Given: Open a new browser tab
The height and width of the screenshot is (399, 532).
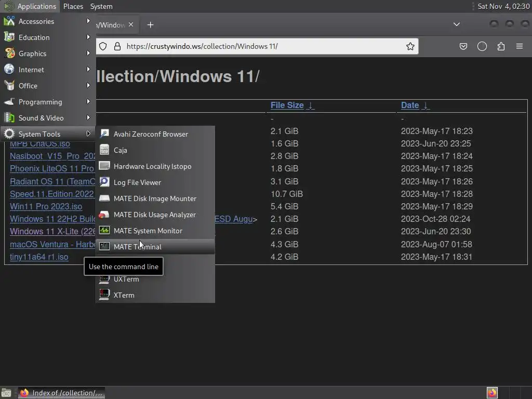Looking at the screenshot, I should (150, 24).
